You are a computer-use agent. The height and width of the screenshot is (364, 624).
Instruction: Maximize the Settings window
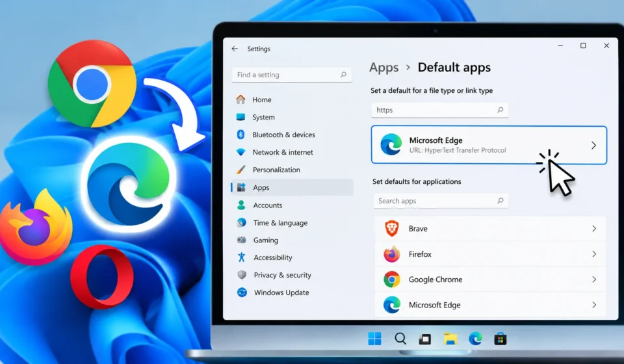coord(583,45)
